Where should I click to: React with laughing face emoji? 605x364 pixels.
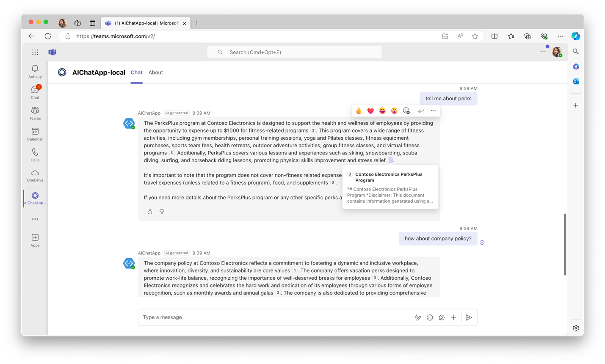[x=382, y=111]
